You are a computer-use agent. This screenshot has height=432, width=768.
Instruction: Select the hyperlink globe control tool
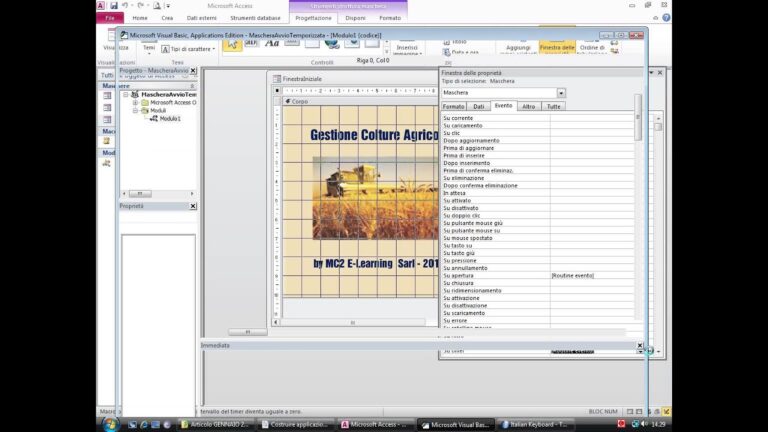332,45
